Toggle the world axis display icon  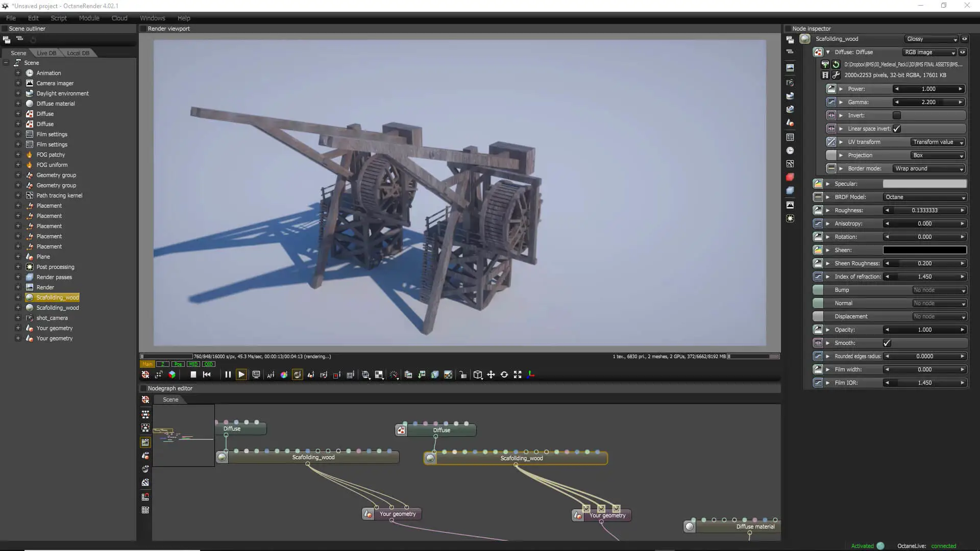click(x=531, y=375)
